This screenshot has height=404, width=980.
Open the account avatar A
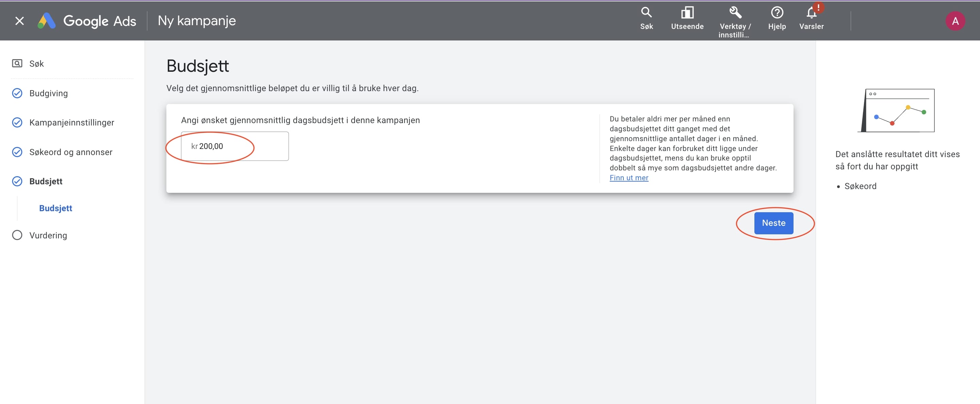[x=955, y=21]
